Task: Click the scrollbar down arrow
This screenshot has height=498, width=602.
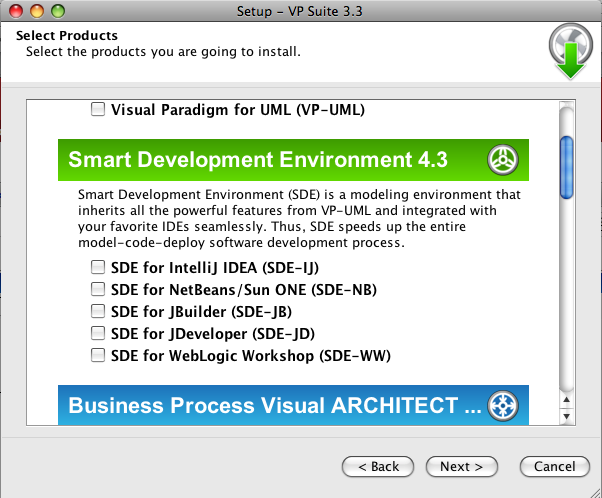Action: tap(566, 416)
